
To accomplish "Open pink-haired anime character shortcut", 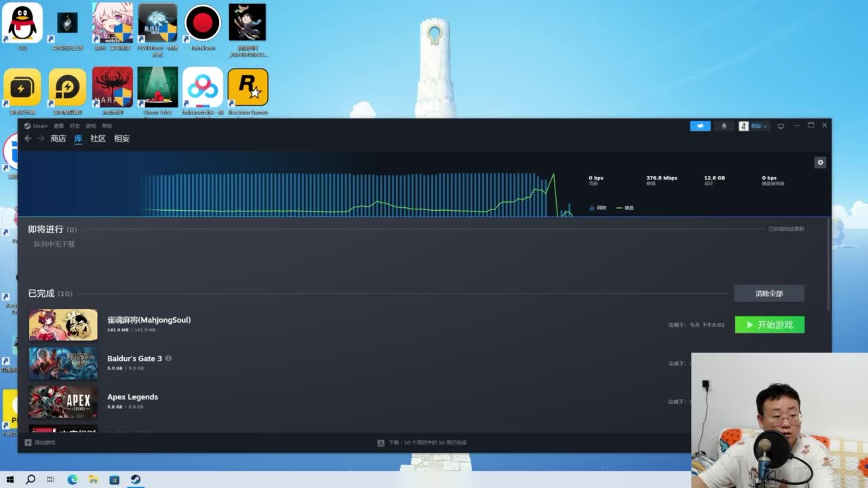I will pos(113,26).
